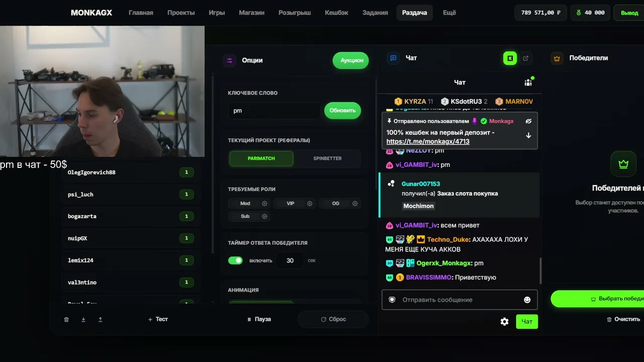Go to the Игры section
Screen dimensions: 644x362
217,13
